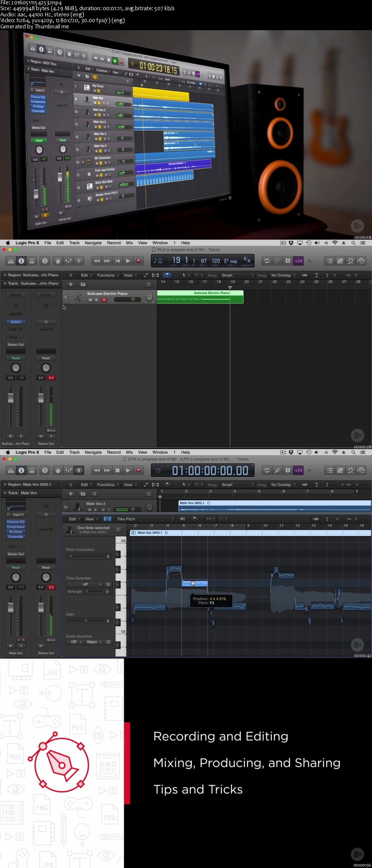Open Quick Help in the Suitcase Electric Piano window
Image resolution: width=372 pixels, height=868 pixels.
[x=45, y=261]
